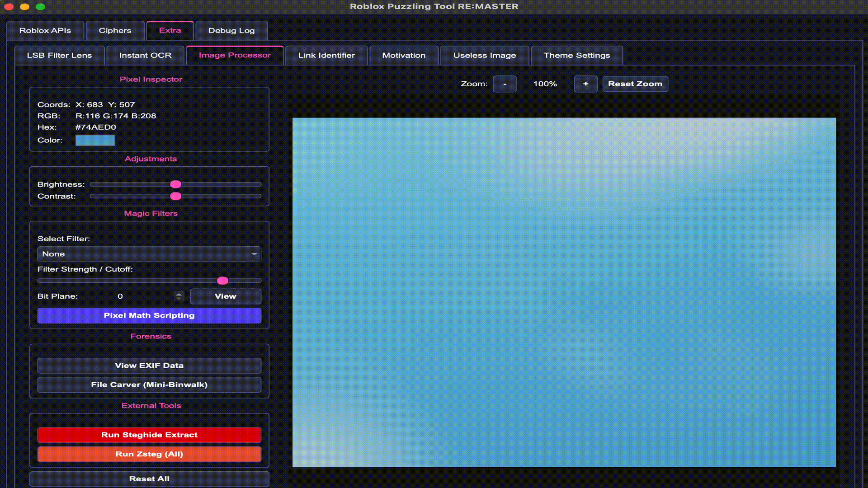Image resolution: width=868 pixels, height=488 pixels.
Task: Open the Select Filter dropdown
Action: tap(149, 254)
